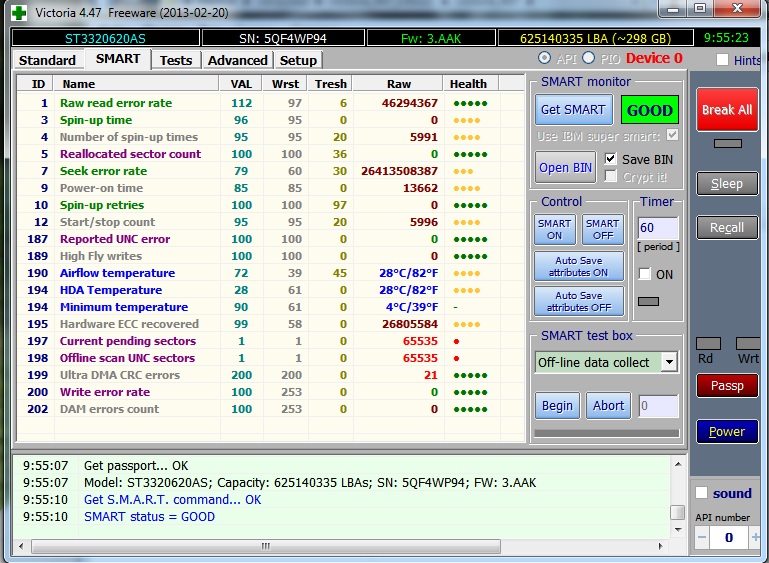This screenshot has width=769, height=563.
Task: Click the SN: 5QF4WP94 serial field
Action: 283,38
